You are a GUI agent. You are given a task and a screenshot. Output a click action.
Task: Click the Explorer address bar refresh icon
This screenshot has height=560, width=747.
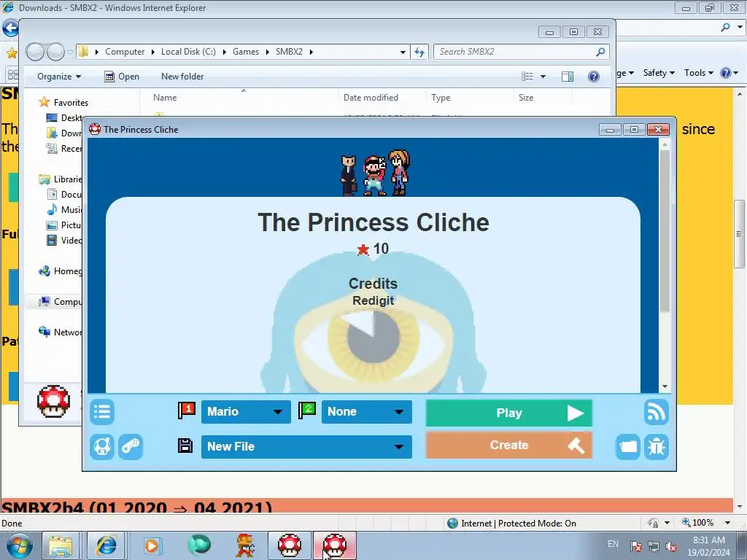[x=419, y=52]
